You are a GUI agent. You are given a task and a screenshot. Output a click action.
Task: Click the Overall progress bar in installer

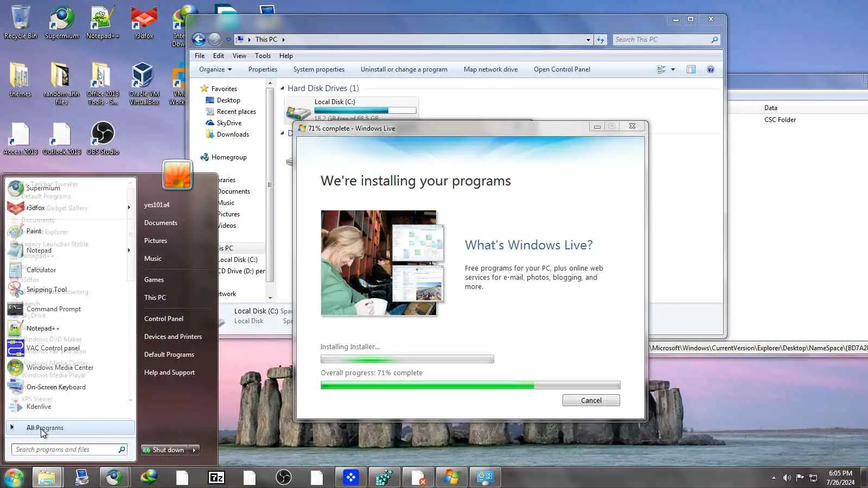[470, 386]
